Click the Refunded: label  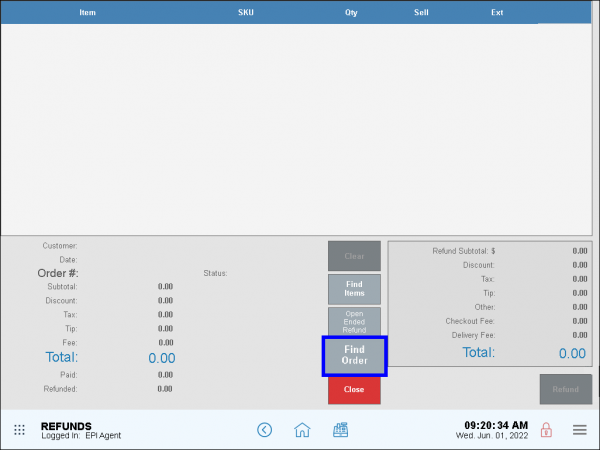[60, 389]
